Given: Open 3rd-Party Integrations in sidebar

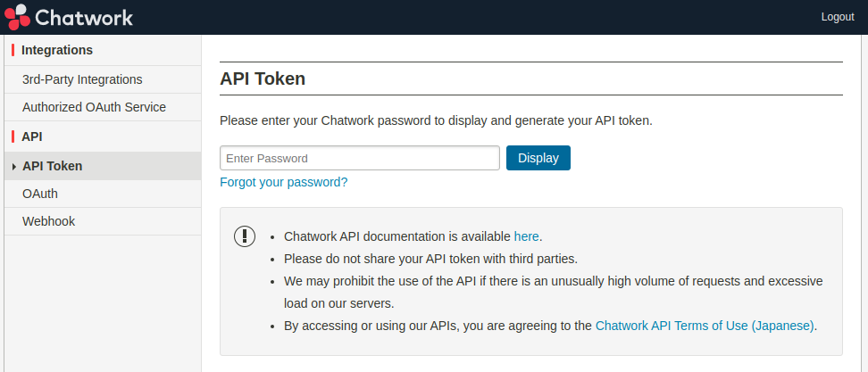Looking at the screenshot, I should tap(82, 79).
